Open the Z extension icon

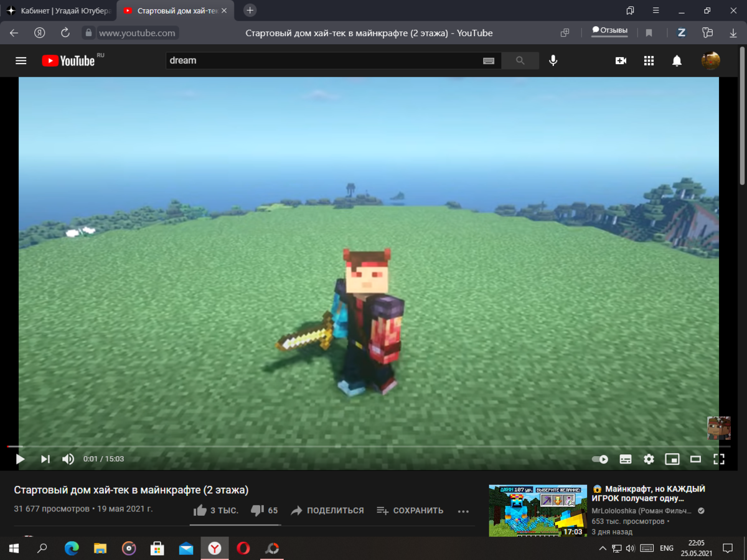point(682,33)
